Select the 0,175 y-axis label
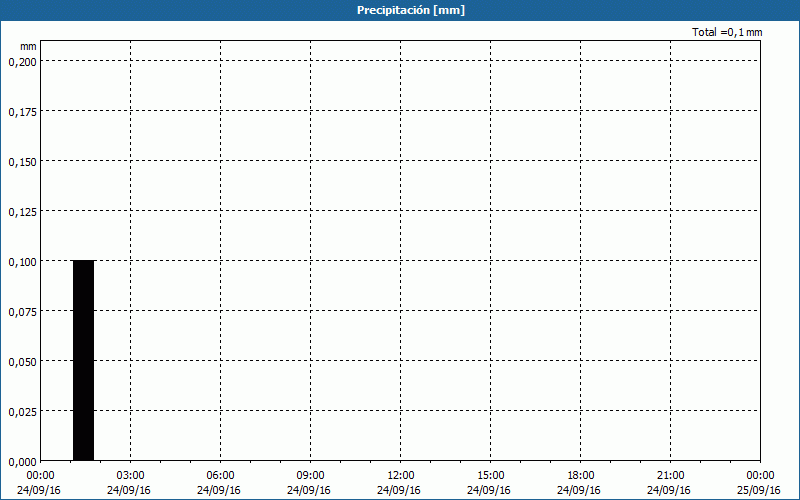Image resolution: width=800 pixels, height=500 pixels. (x=22, y=111)
